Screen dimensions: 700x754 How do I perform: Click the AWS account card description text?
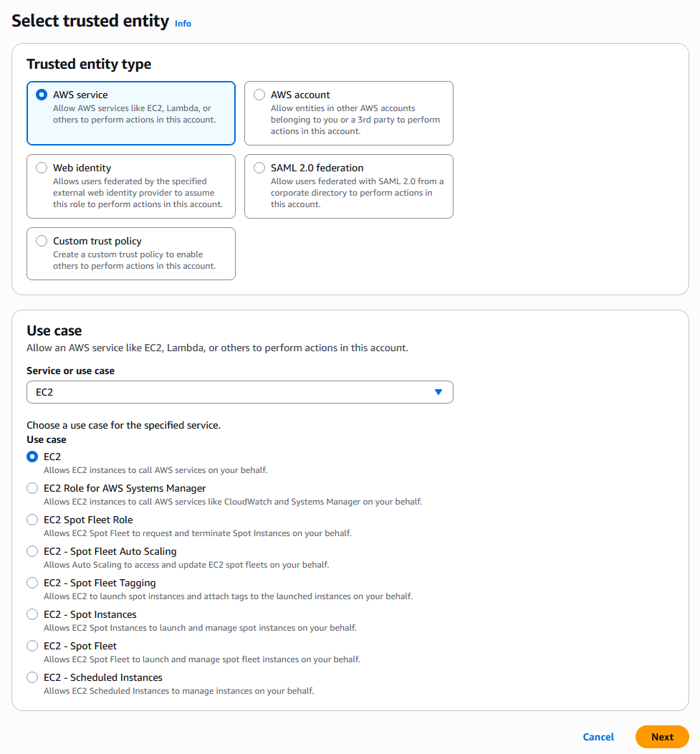click(x=355, y=120)
